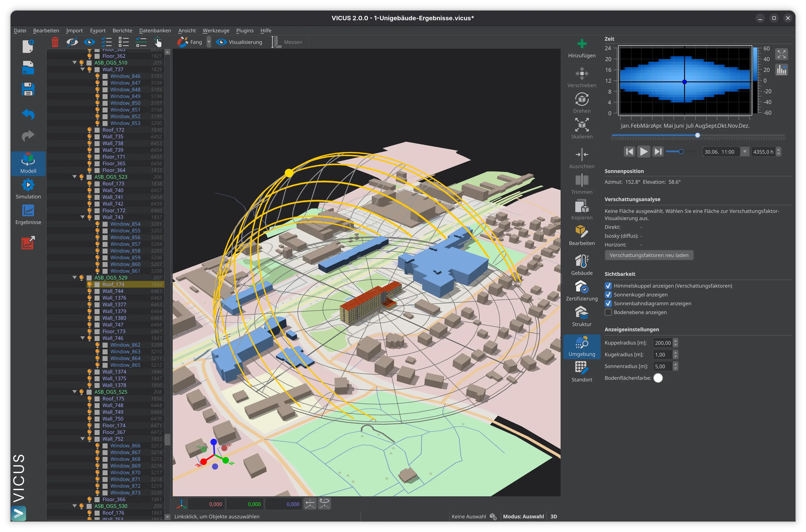Open the Simulation view in sidebar
The height and width of the screenshot is (532, 806).
[28, 189]
